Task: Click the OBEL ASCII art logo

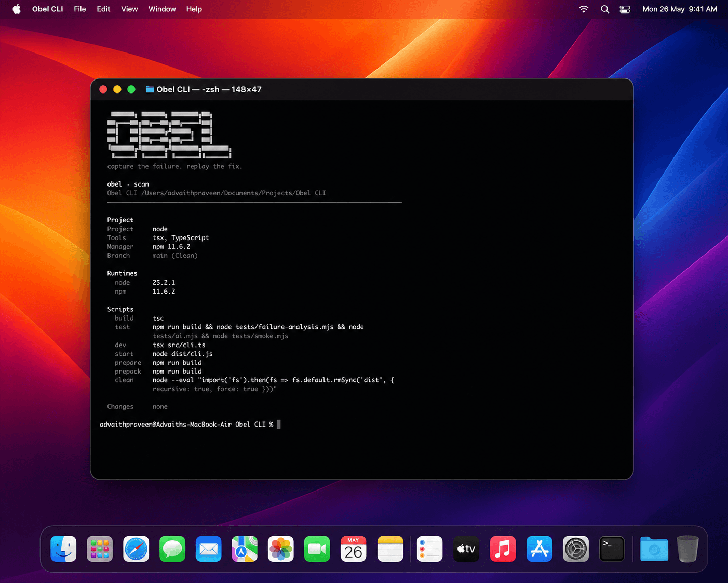Action: click(x=169, y=135)
